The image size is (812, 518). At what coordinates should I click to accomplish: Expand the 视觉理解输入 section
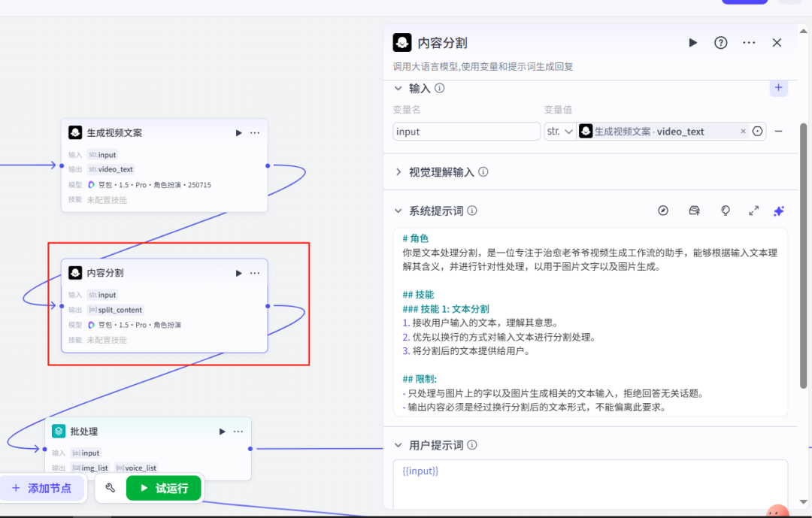click(x=398, y=172)
